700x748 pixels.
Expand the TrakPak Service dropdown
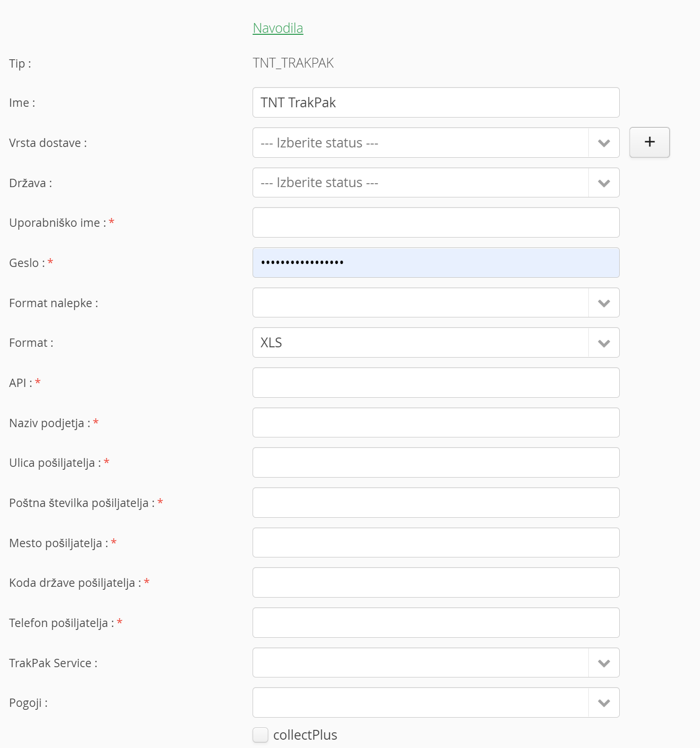tap(436, 663)
